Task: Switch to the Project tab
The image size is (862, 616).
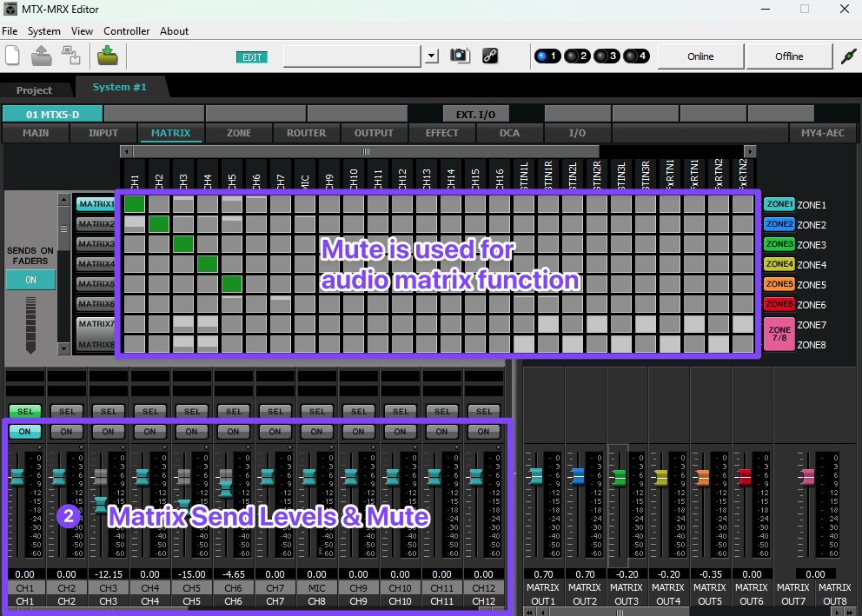Action: pyautogui.click(x=34, y=90)
